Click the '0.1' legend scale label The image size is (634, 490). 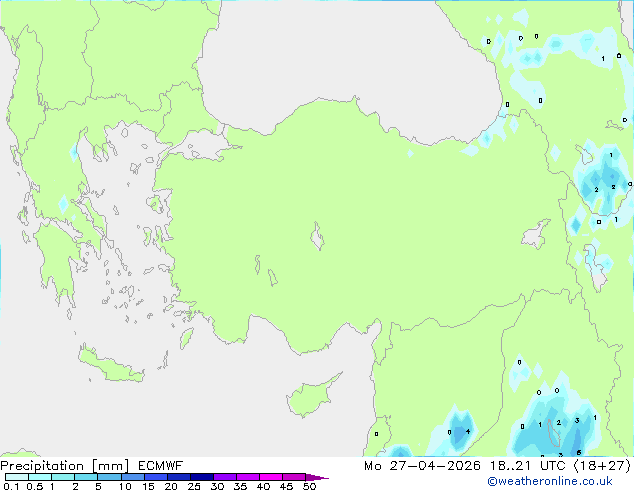coord(11,486)
